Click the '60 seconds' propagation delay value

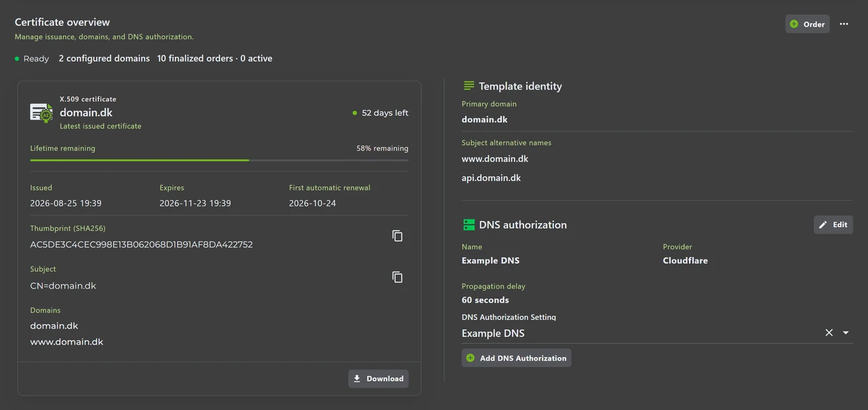tap(486, 300)
